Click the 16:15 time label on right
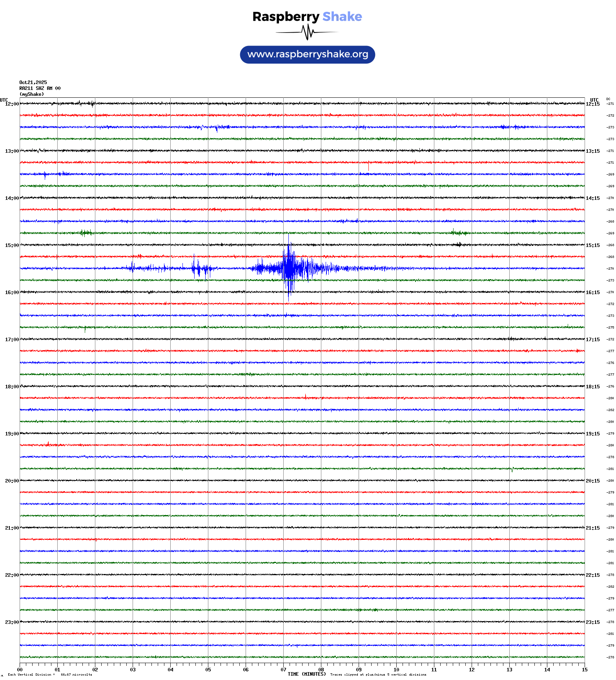616x680 pixels. pyautogui.click(x=592, y=292)
